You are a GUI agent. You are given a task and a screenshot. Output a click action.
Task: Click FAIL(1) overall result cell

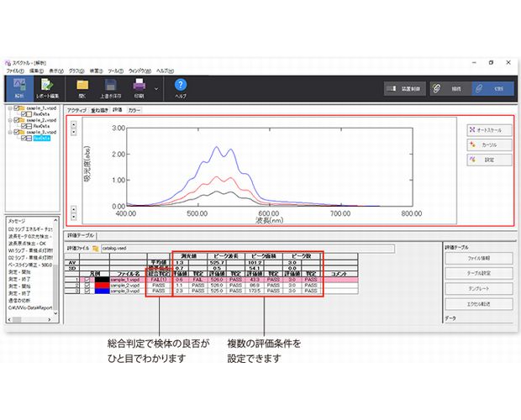pos(159,280)
